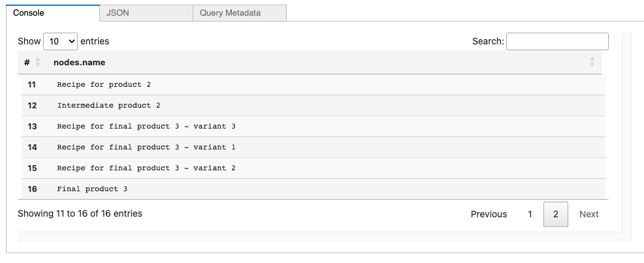
Task: Click row number 16 cell
Action: [x=33, y=189]
